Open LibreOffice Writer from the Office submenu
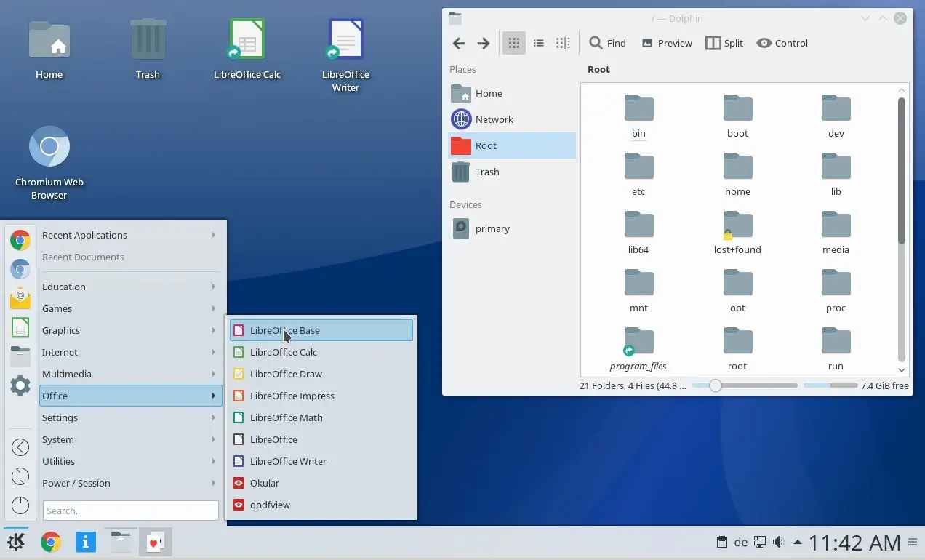925x560 pixels. click(x=287, y=461)
